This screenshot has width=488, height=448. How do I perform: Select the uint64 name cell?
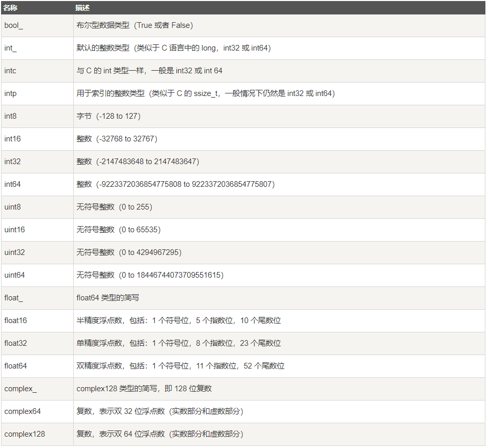[37, 276]
